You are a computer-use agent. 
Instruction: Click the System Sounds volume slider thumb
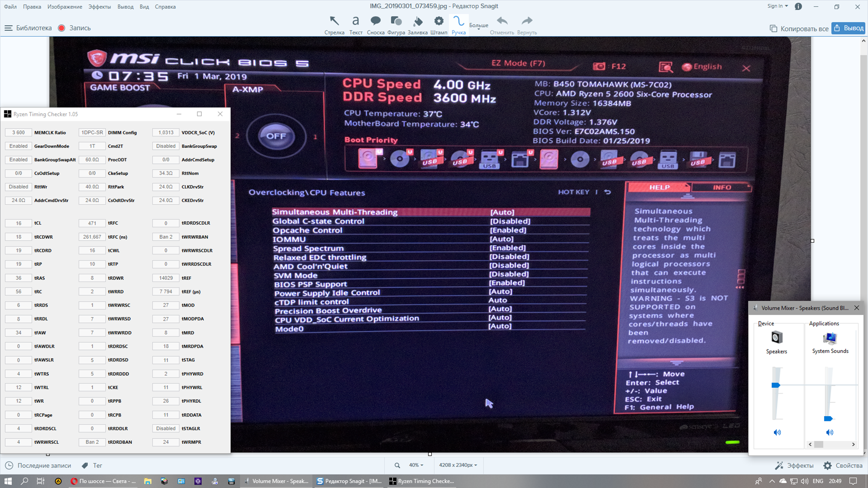pyautogui.click(x=828, y=419)
